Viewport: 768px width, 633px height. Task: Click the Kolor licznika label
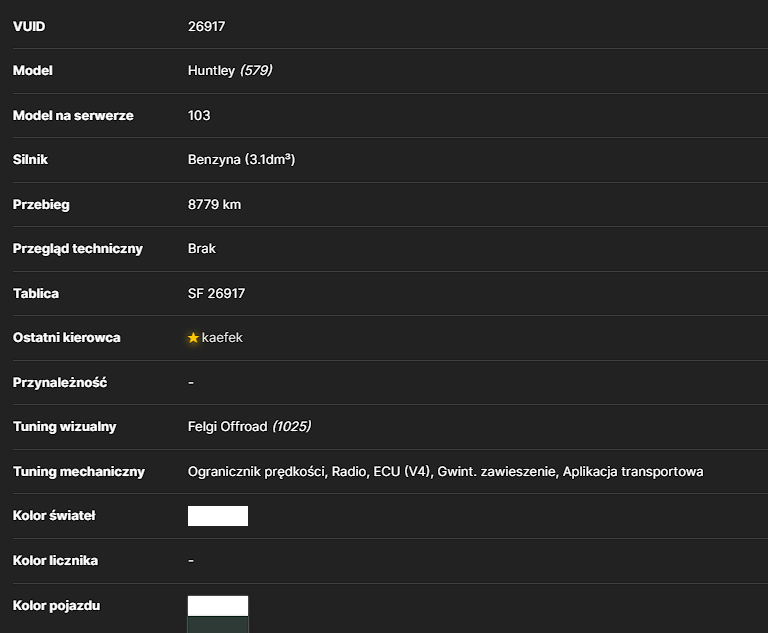(x=55, y=560)
